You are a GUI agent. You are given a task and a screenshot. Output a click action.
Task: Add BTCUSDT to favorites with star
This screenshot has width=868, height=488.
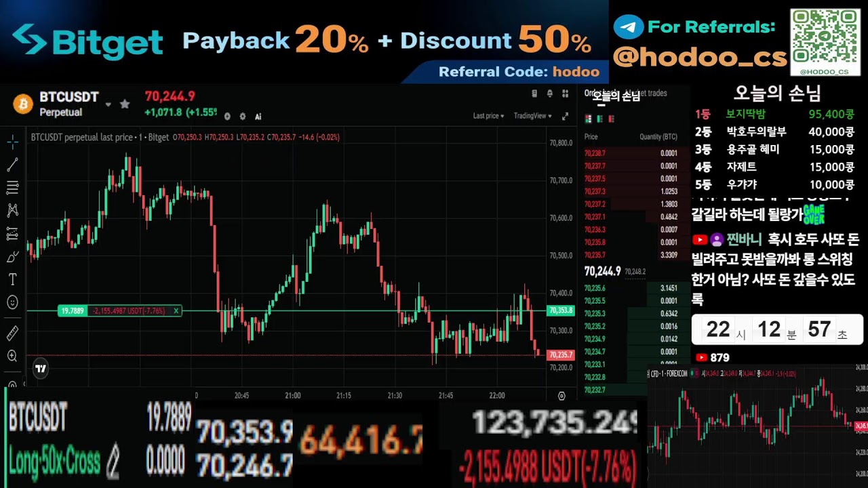pyautogui.click(x=125, y=104)
